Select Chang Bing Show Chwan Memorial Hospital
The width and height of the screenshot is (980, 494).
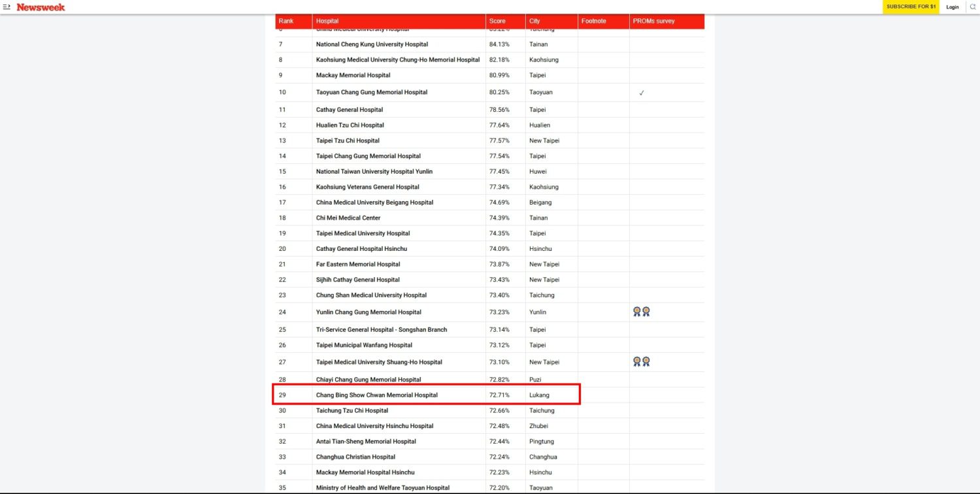coord(376,395)
